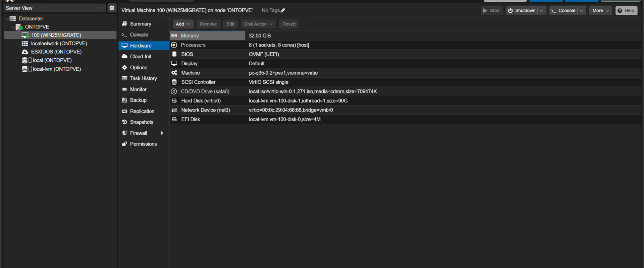Select the BIOS row
This screenshot has height=268, width=644.
tap(405, 54)
